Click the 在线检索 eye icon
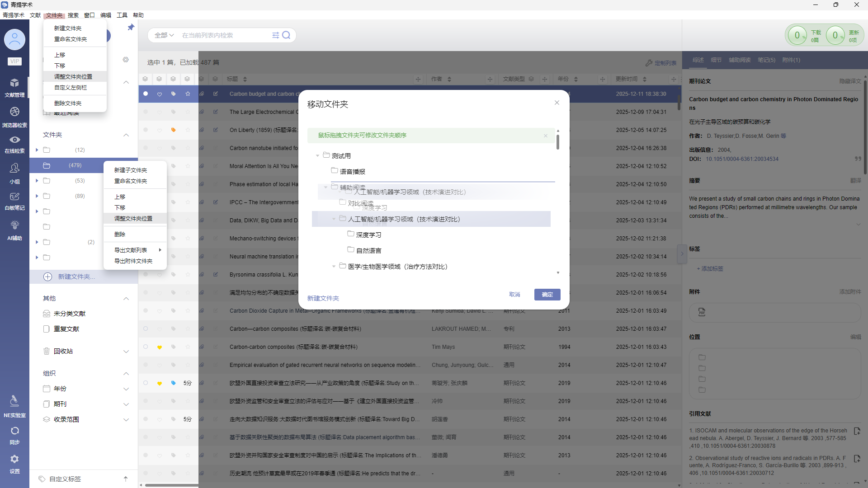 point(14,140)
